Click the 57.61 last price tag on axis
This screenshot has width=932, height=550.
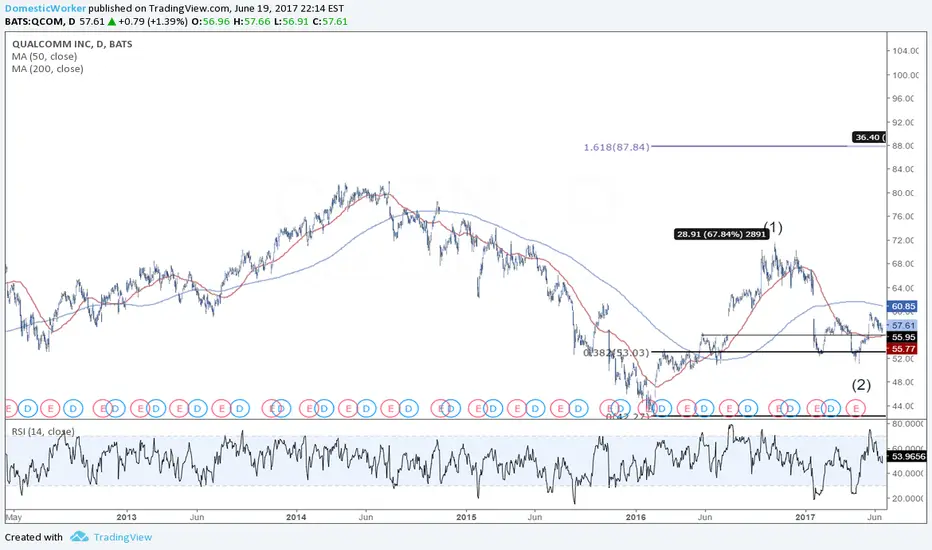pos(903,326)
